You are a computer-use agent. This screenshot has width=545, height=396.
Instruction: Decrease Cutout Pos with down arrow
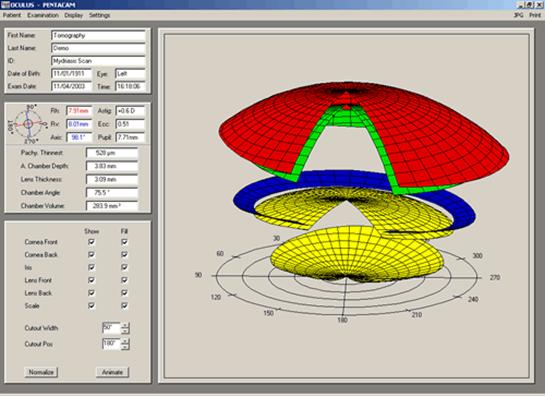pos(125,347)
